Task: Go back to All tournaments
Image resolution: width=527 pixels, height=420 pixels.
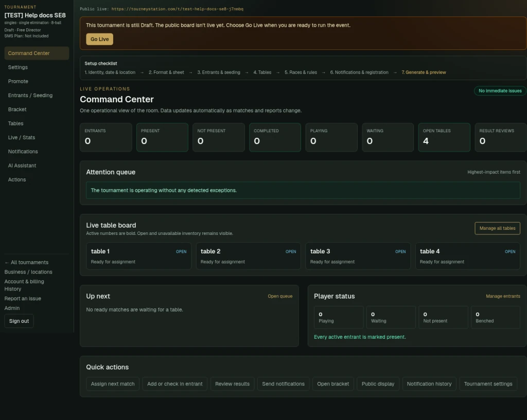Action: coord(27,262)
